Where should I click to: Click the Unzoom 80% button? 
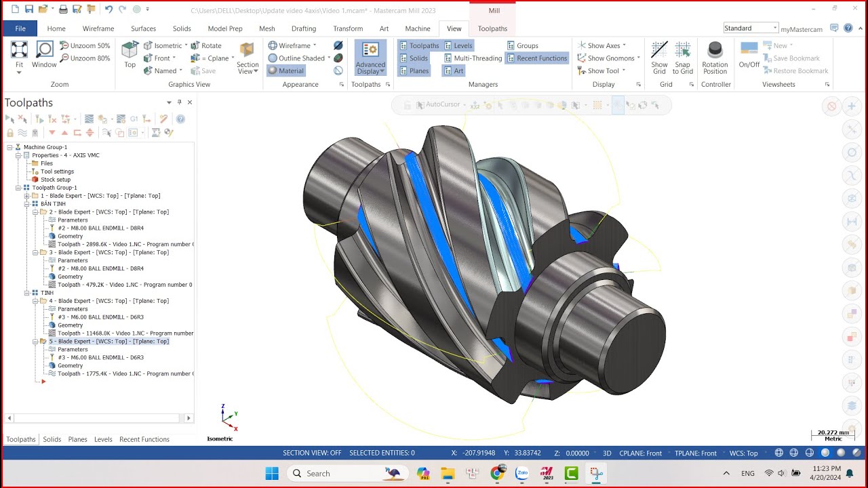(x=85, y=58)
